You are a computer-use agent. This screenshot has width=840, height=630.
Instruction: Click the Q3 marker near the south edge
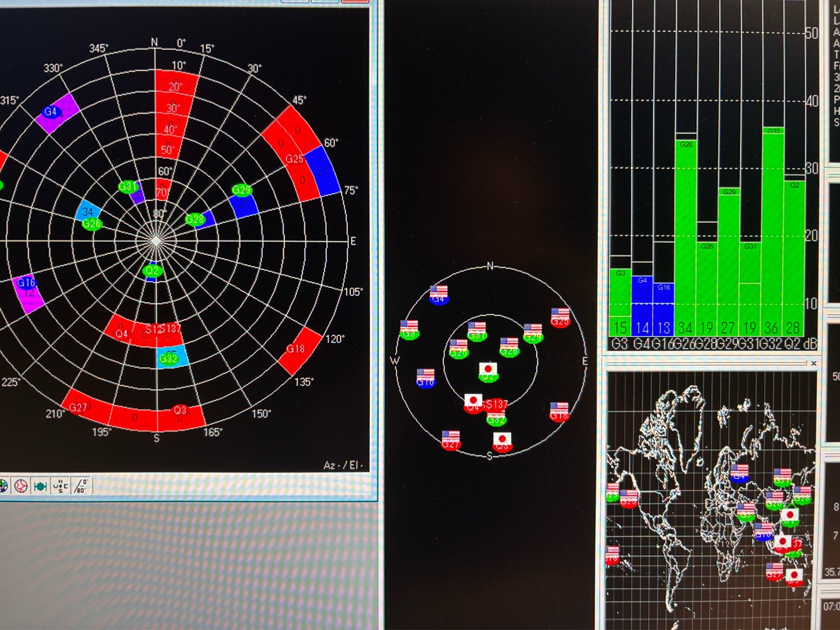pyautogui.click(x=180, y=410)
